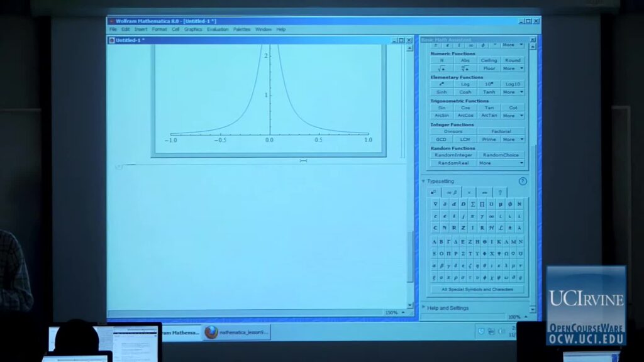The image size is (644, 362).
Task: Open the More dropdown for Elementary Functions
Action: click(513, 92)
